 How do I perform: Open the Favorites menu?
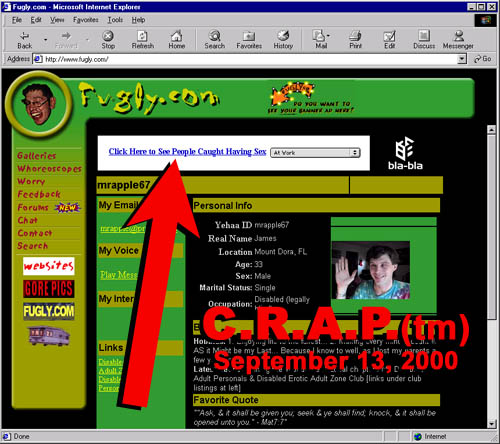point(86,20)
